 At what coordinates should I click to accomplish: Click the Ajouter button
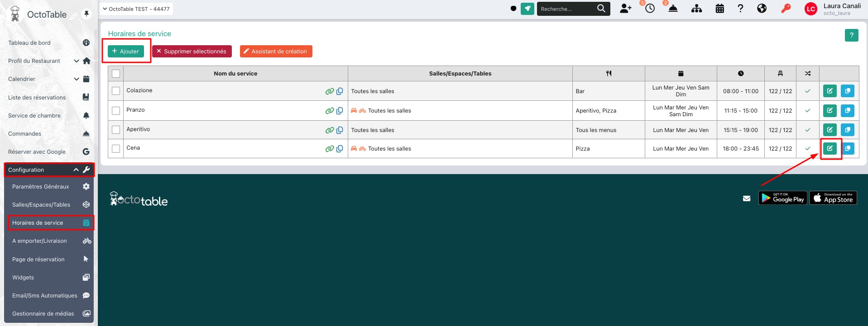pos(126,51)
